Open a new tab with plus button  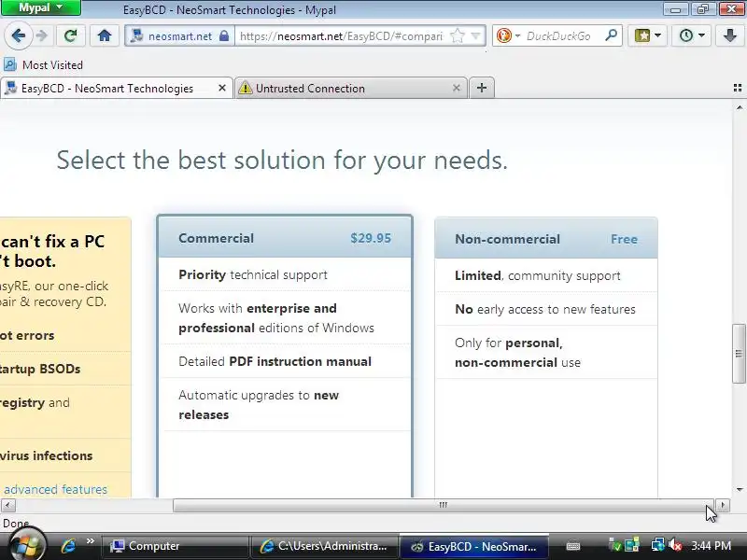click(482, 88)
